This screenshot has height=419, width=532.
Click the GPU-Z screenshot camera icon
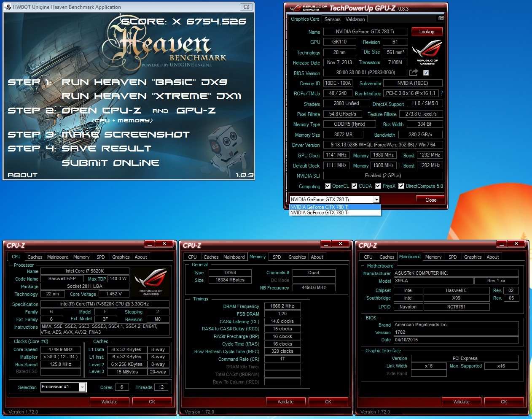point(441,19)
